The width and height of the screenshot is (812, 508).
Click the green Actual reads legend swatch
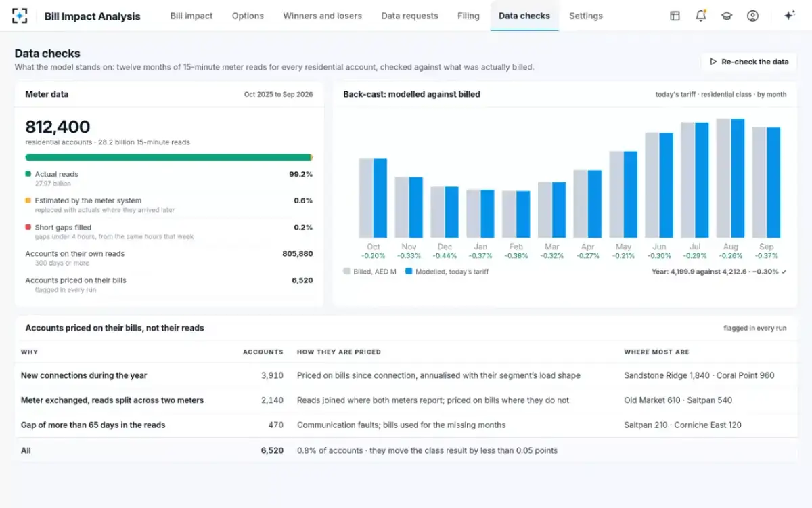pos(28,174)
